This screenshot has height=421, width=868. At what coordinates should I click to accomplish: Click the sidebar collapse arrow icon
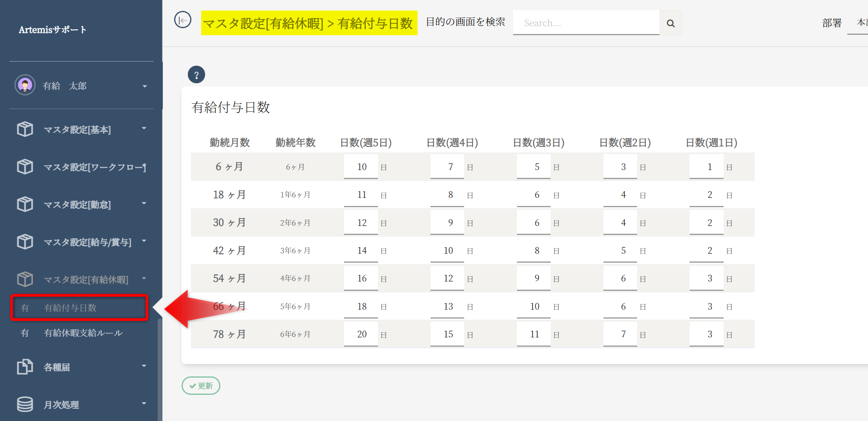point(183,20)
